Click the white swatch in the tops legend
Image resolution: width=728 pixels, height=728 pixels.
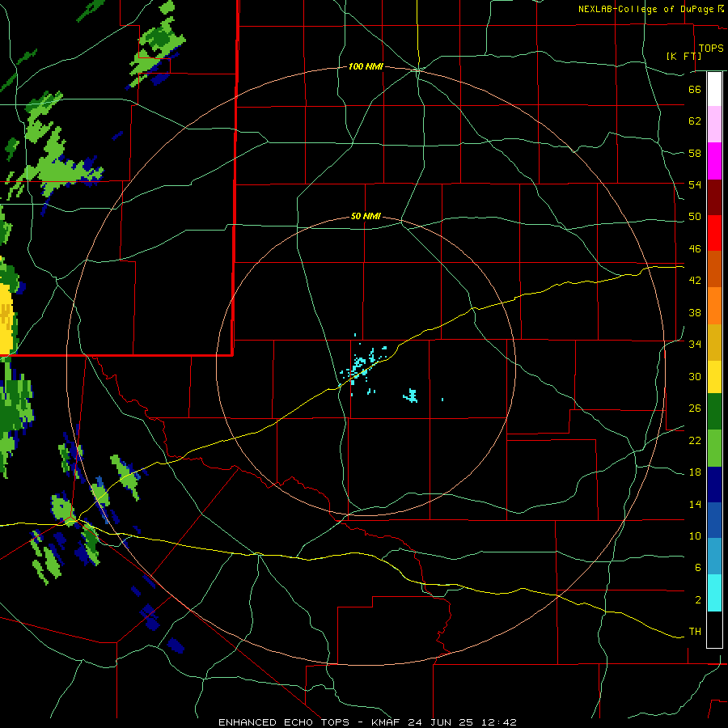point(714,89)
